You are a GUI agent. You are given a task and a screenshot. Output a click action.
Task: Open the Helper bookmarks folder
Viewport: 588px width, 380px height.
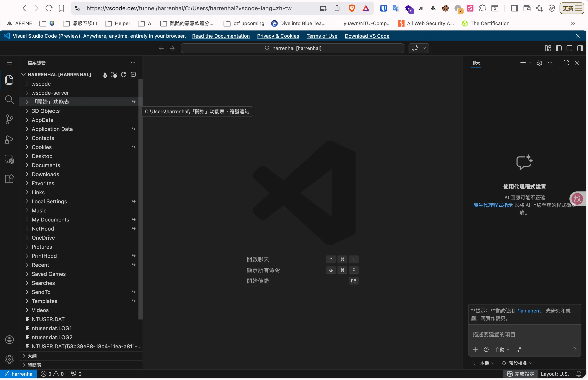click(x=118, y=23)
